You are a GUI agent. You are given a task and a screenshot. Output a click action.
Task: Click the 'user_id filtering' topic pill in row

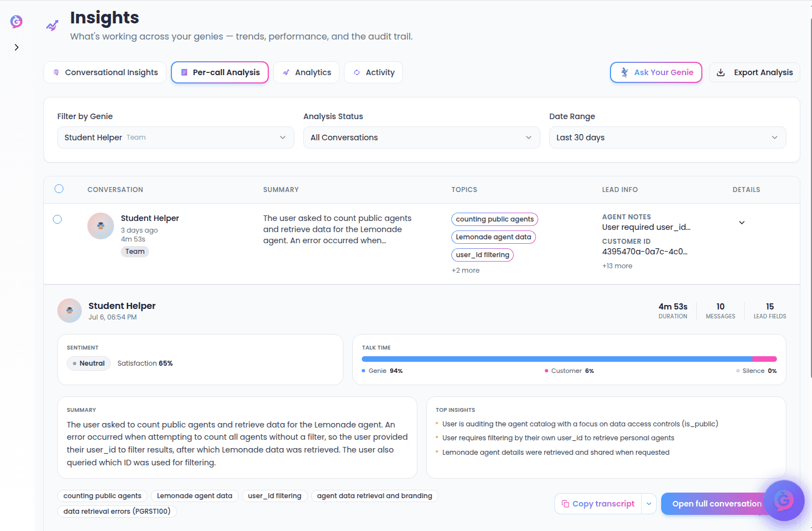click(483, 255)
